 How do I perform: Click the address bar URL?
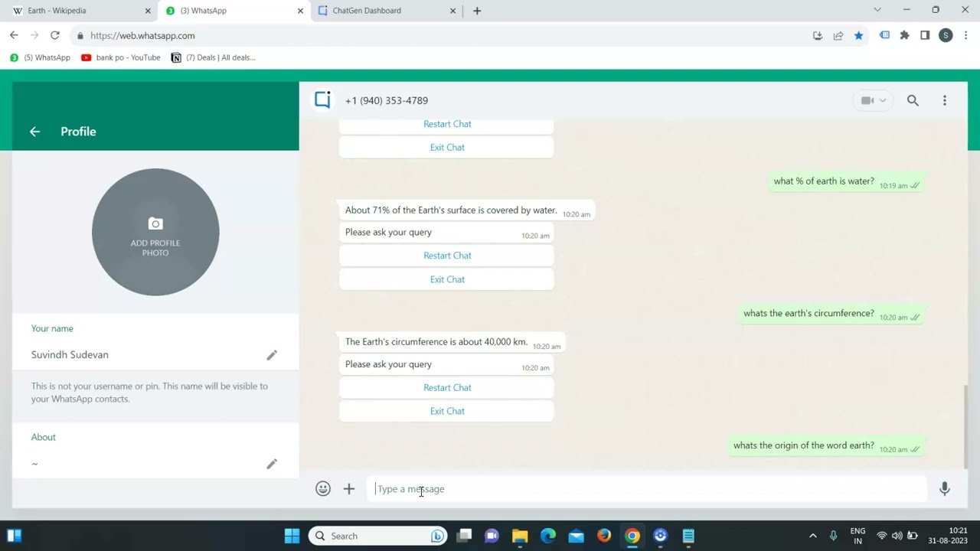pyautogui.click(x=142, y=35)
